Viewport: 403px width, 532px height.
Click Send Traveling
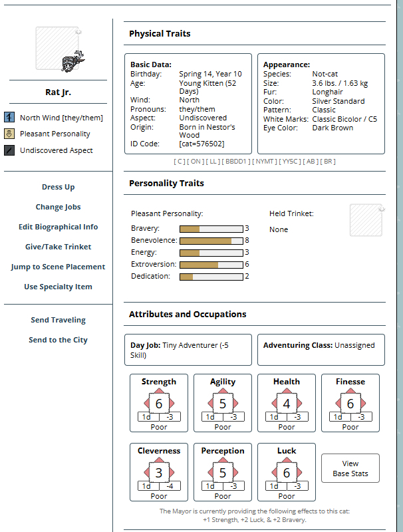tap(58, 320)
